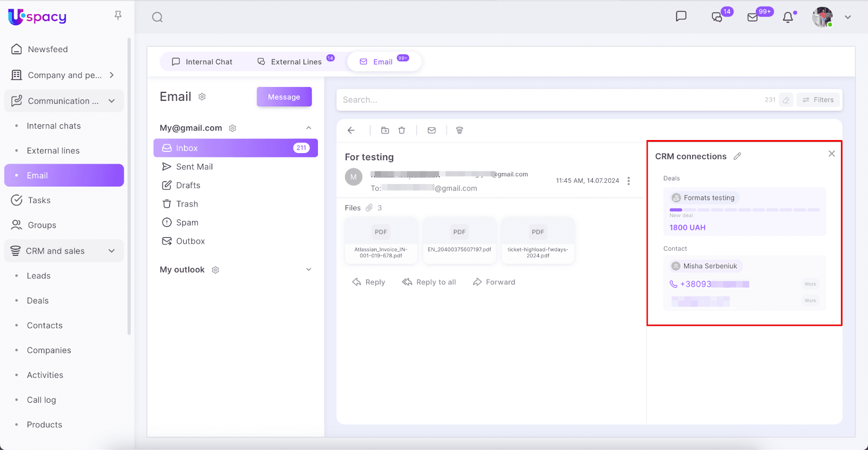The image size is (868, 450).
Task: Click the email Search input field
Action: click(x=548, y=100)
